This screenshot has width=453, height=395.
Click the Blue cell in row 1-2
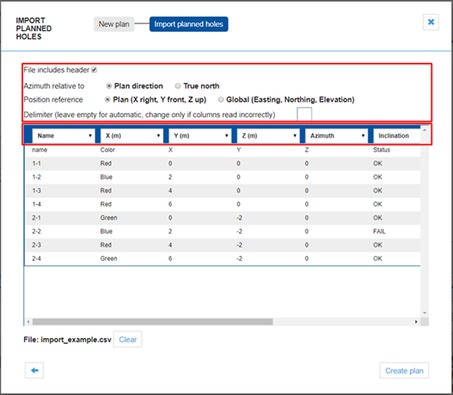click(106, 177)
